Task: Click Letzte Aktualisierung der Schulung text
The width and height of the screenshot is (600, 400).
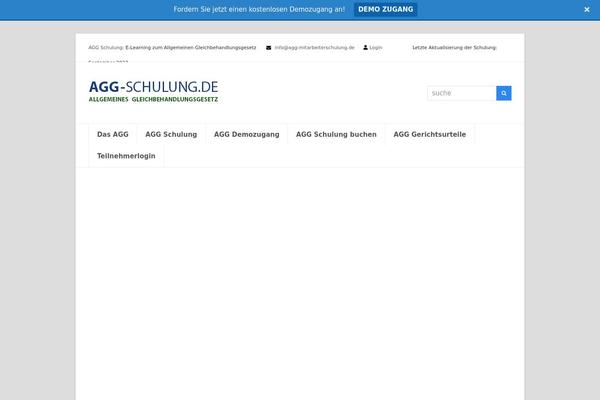Action: coord(454,47)
